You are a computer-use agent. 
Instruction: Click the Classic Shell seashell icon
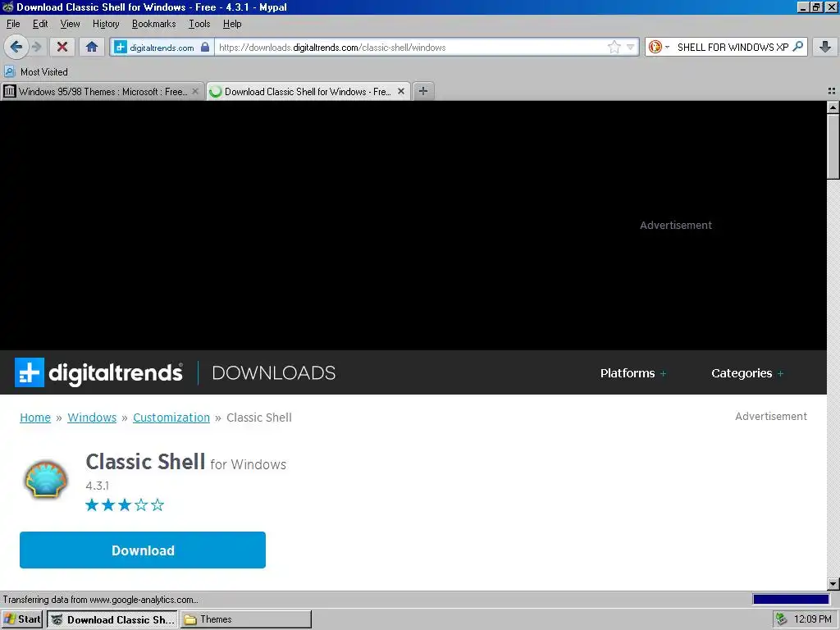pyautogui.click(x=46, y=479)
